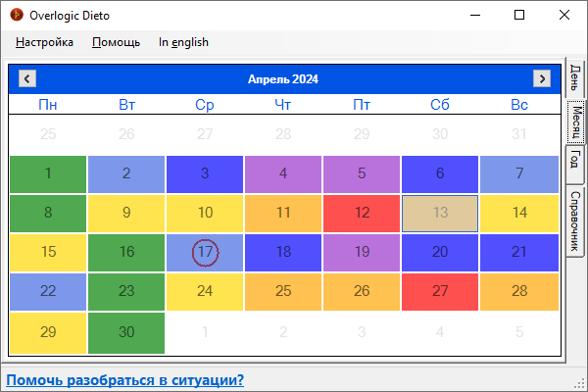Select yellow day 24
The height and width of the screenshot is (392, 588).
click(205, 292)
